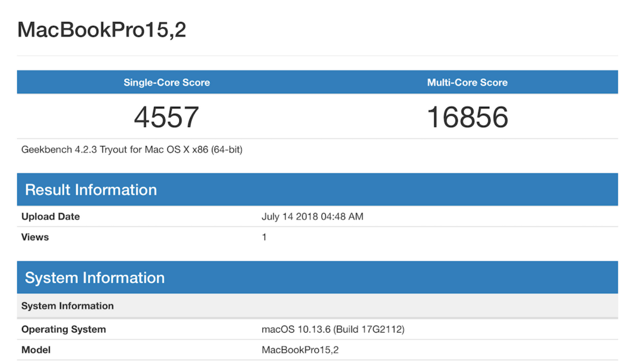Select the Model value MacBookPro15,2 in table

(300, 350)
